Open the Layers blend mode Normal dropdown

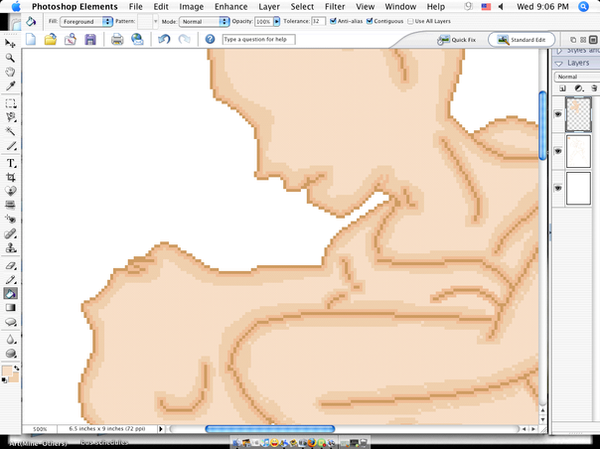click(x=577, y=77)
